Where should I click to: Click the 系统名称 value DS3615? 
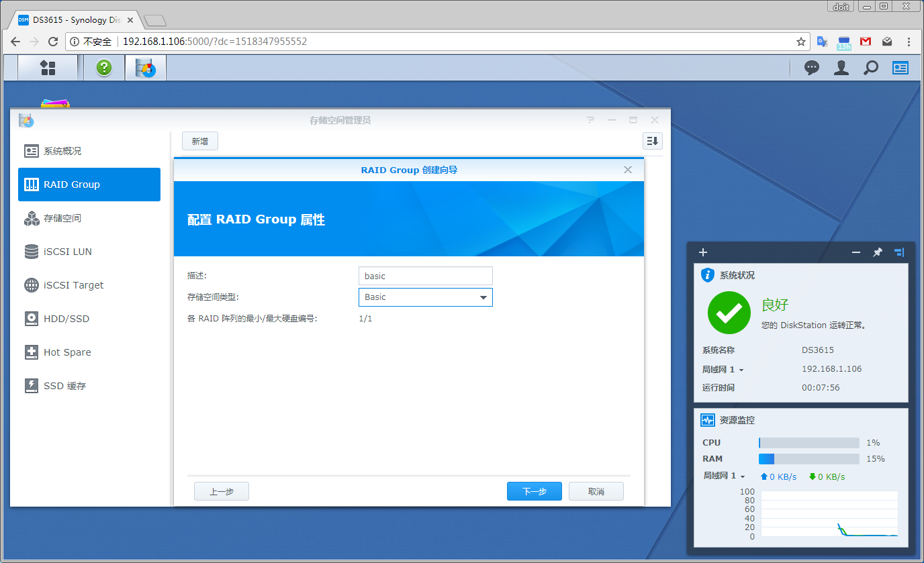818,350
